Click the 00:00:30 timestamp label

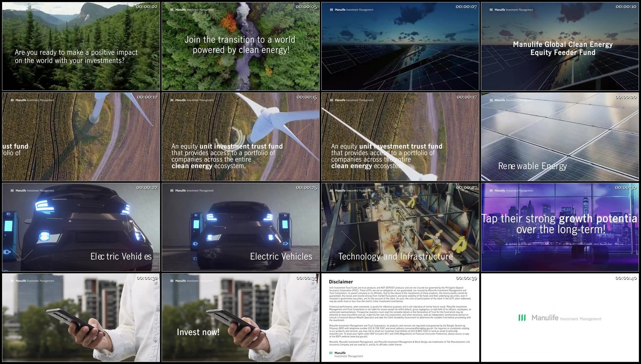(626, 187)
